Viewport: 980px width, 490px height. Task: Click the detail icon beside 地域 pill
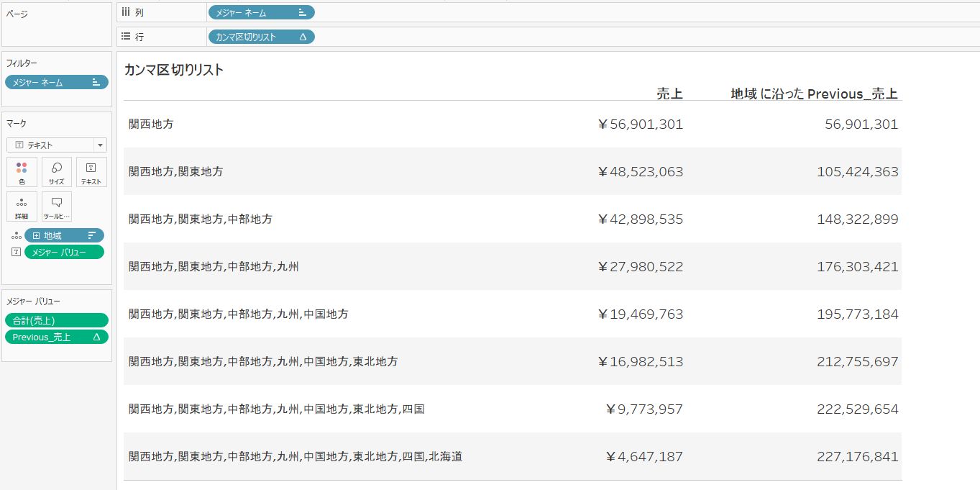click(16, 236)
